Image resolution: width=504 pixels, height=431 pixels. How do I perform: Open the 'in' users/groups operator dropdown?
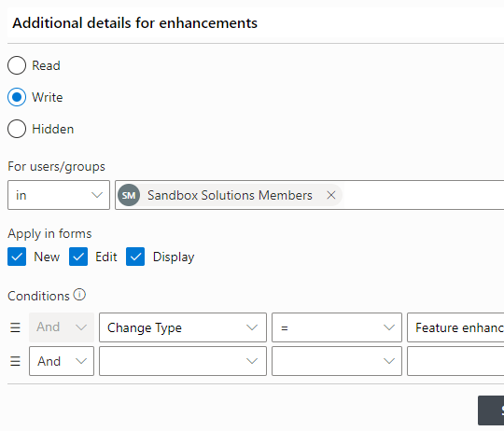click(x=59, y=195)
